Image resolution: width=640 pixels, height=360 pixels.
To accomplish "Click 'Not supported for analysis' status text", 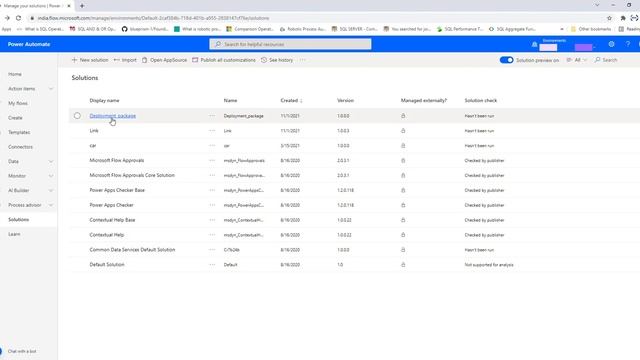I will [x=489, y=265].
